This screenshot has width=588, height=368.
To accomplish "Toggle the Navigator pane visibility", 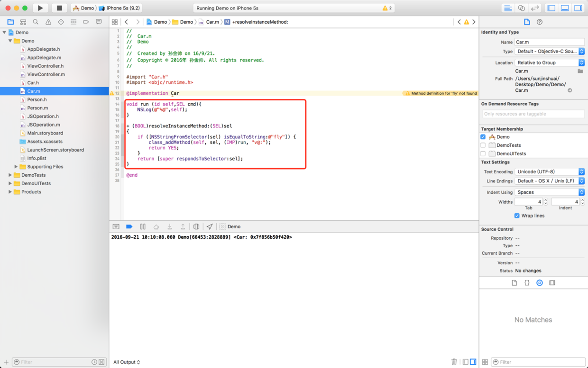I will [x=551, y=8].
